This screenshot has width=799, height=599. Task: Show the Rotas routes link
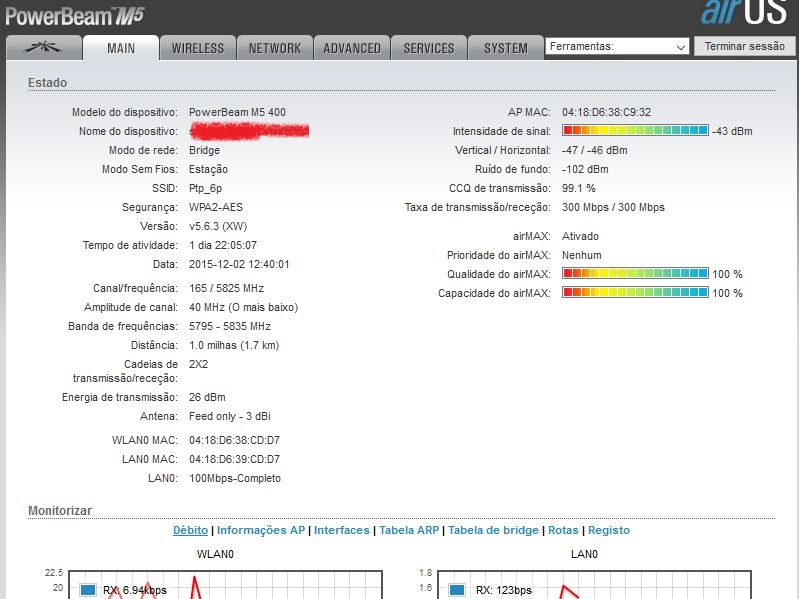[x=563, y=530]
